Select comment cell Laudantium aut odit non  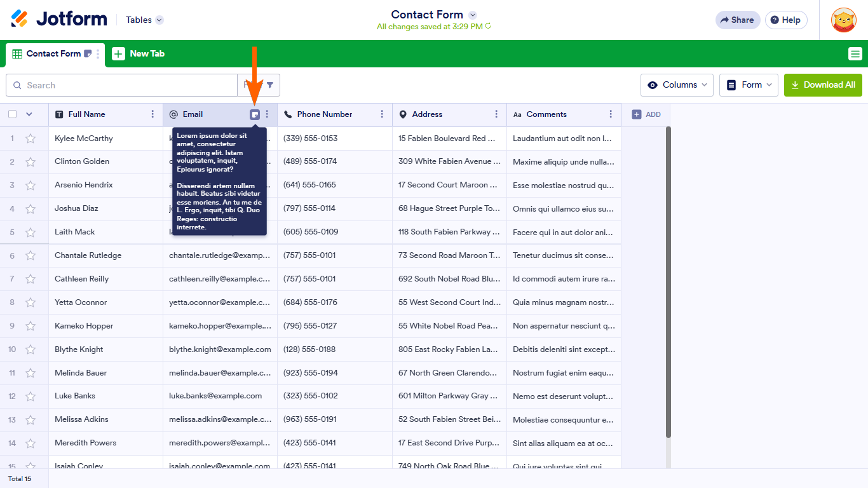[x=564, y=139]
